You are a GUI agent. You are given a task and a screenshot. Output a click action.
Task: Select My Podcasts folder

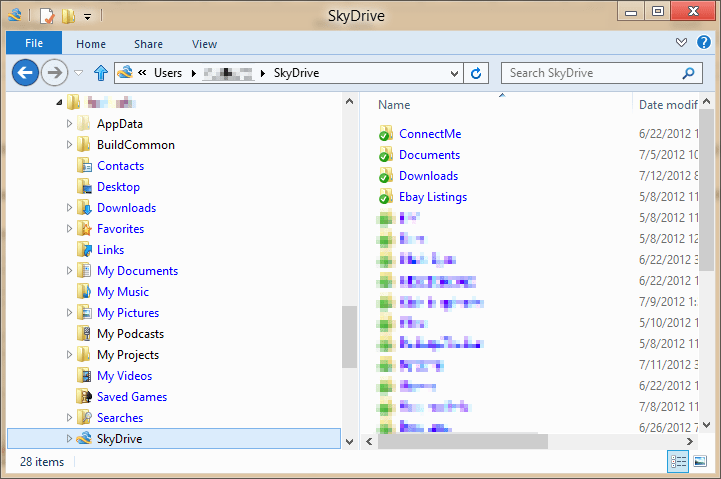click(130, 334)
